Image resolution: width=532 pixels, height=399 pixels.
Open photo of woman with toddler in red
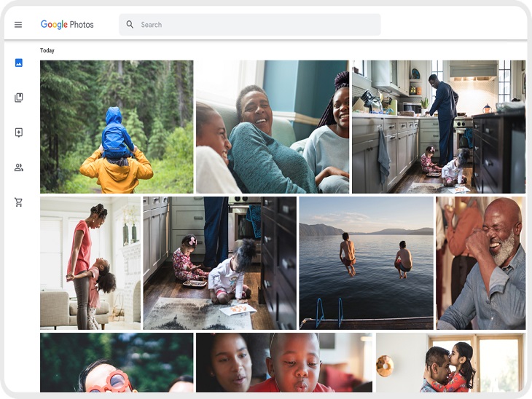pyautogui.click(x=283, y=363)
